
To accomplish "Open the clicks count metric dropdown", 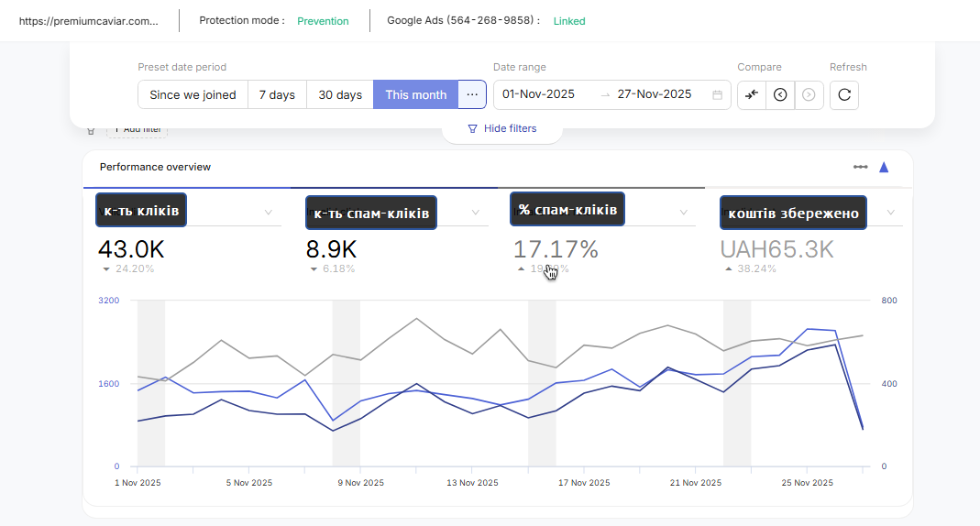I will (269, 213).
